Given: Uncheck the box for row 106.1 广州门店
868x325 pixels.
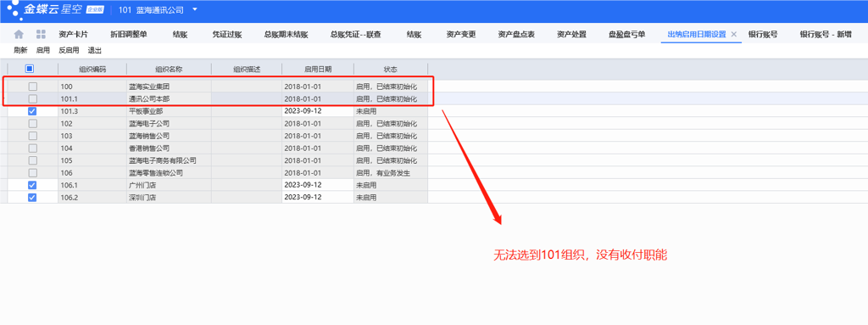Looking at the screenshot, I should (x=33, y=185).
